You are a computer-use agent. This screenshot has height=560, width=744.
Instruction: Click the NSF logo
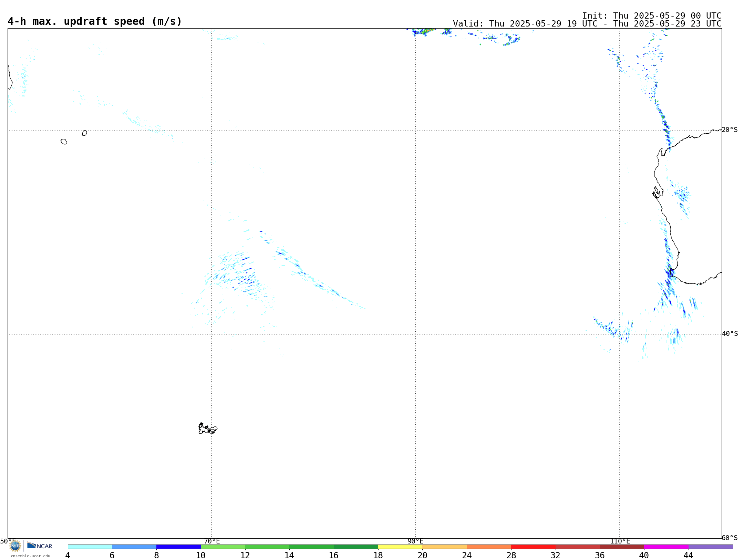(15, 546)
